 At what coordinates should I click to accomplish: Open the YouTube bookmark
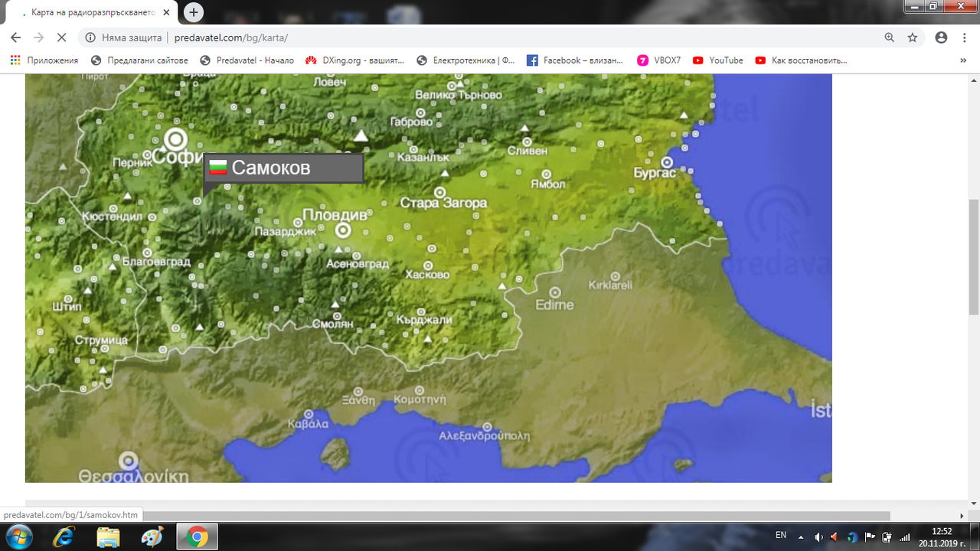pyautogui.click(x=718, y=60)
